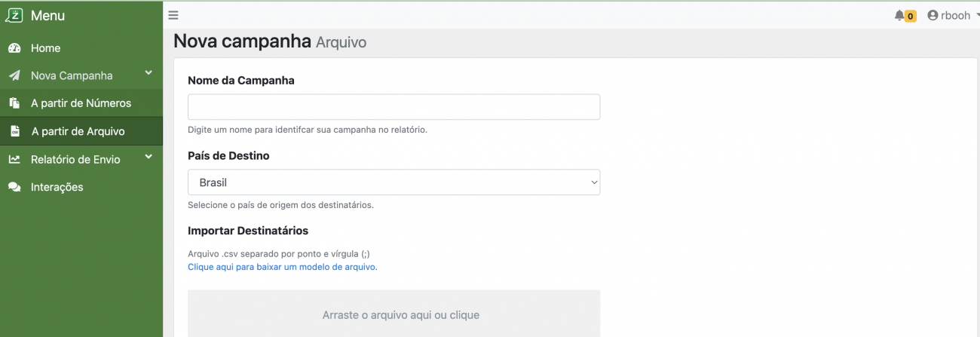The height and width of the screenshot is (337, 980).
Task: Click the Interações chat bubbles icon
Action: 14,187
